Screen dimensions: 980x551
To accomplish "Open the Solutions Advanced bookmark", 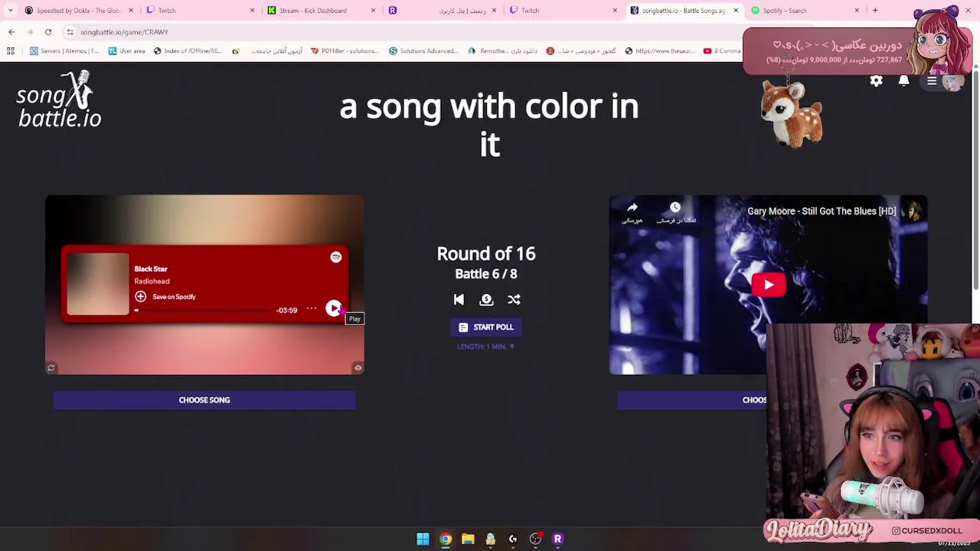I will 423,51.
